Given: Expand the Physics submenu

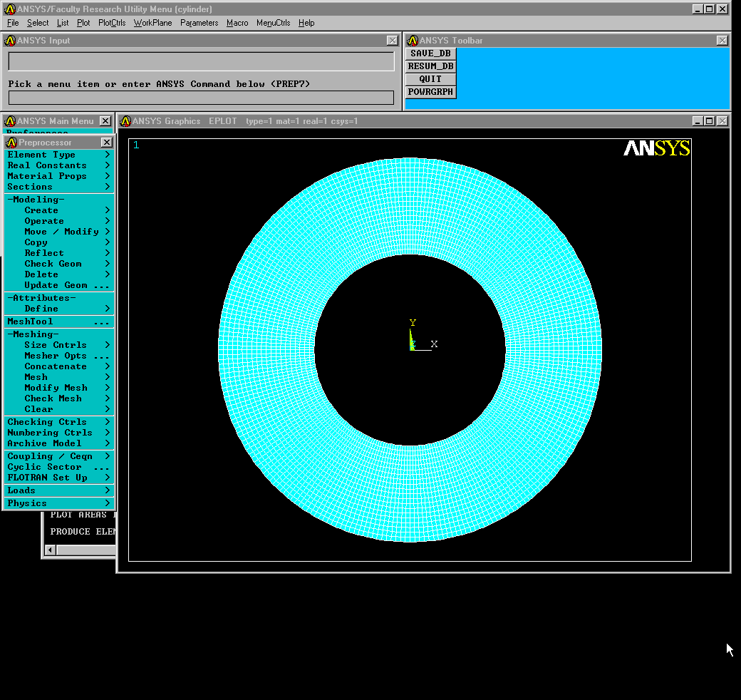Looking at the screenshot, I should coord(58,503).
